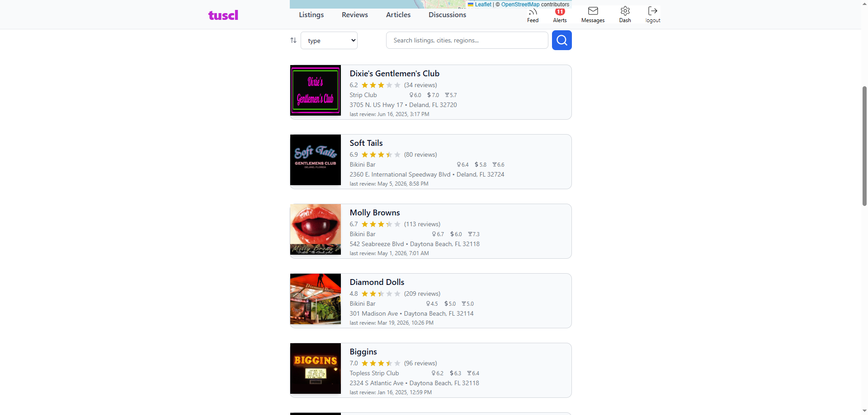Click the Biggins neon sign thumbnail
Screen dimensions: 868x415
point(316,368)
